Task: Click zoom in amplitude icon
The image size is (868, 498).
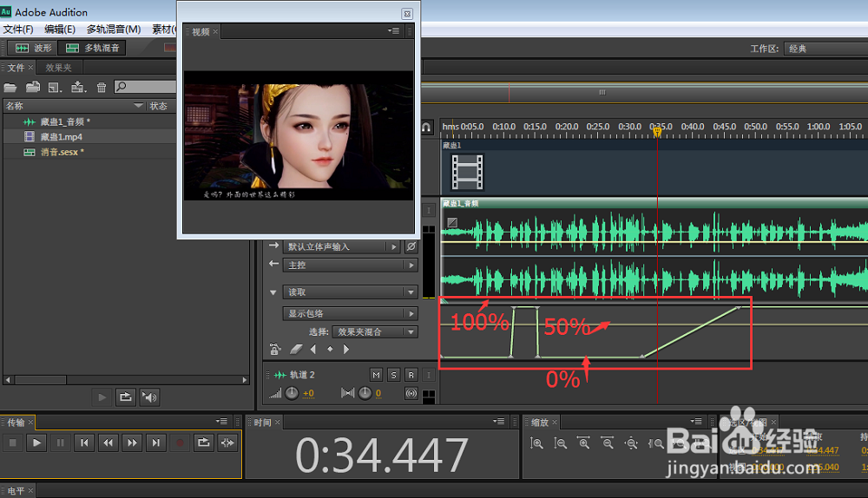Action: pos(536,443)
